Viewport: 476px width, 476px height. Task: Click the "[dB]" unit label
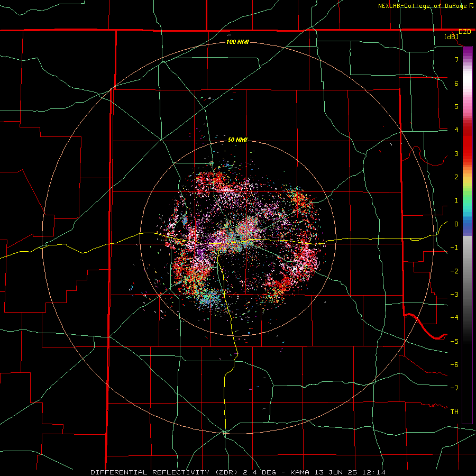452,36
